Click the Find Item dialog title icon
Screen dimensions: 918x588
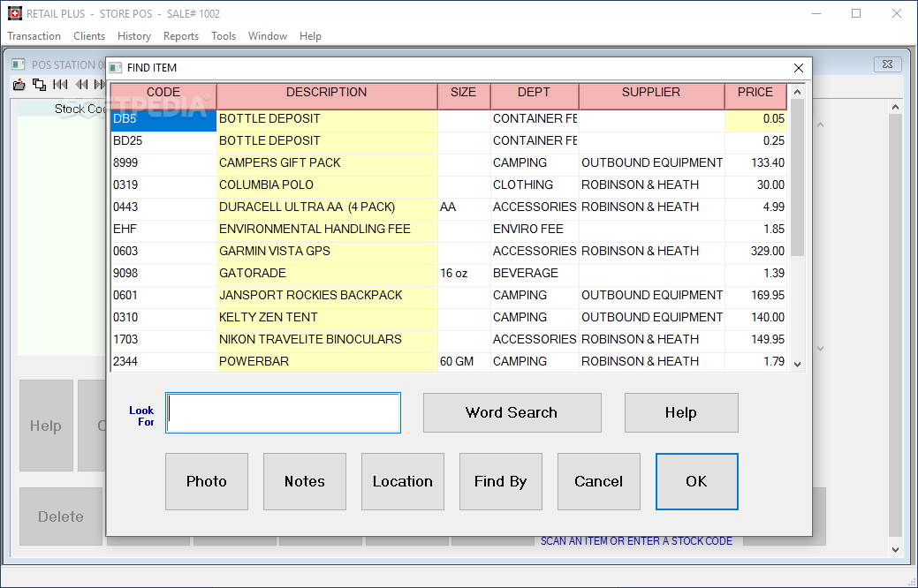point(116,68)
